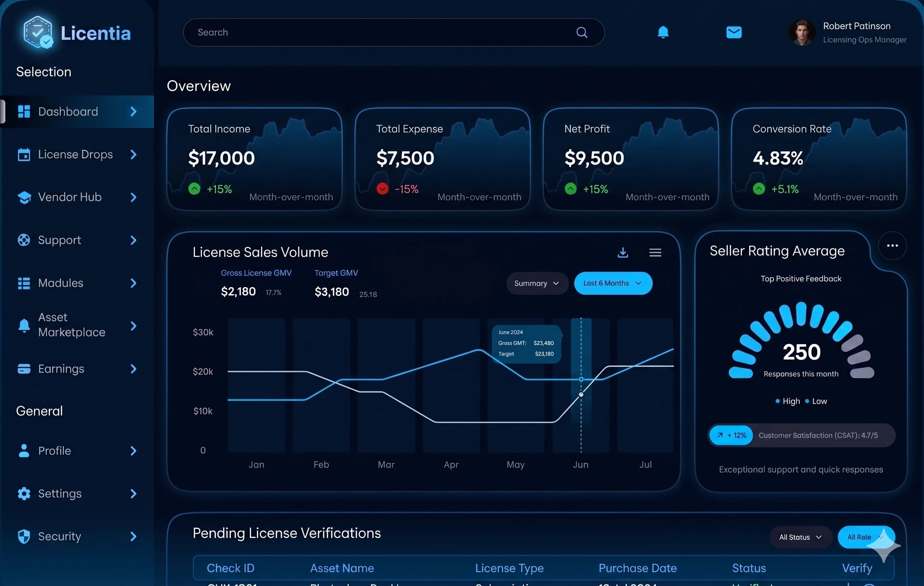Click the Asset Marketplace bell icon
This screenshot has width=924, height=586.
coord(24,326)
